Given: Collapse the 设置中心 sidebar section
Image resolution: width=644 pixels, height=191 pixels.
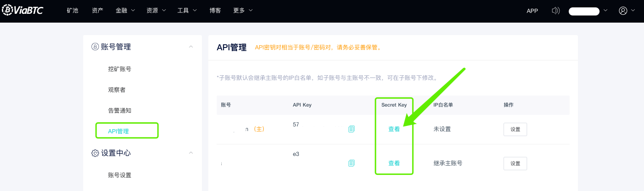Looking at the screenshot, I should point(191,153).
